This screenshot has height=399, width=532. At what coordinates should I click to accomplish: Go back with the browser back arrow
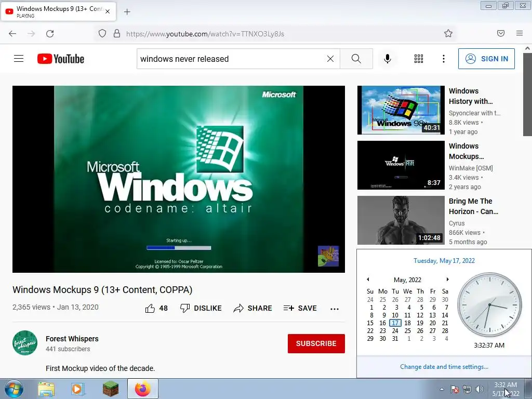click(12, 34)
